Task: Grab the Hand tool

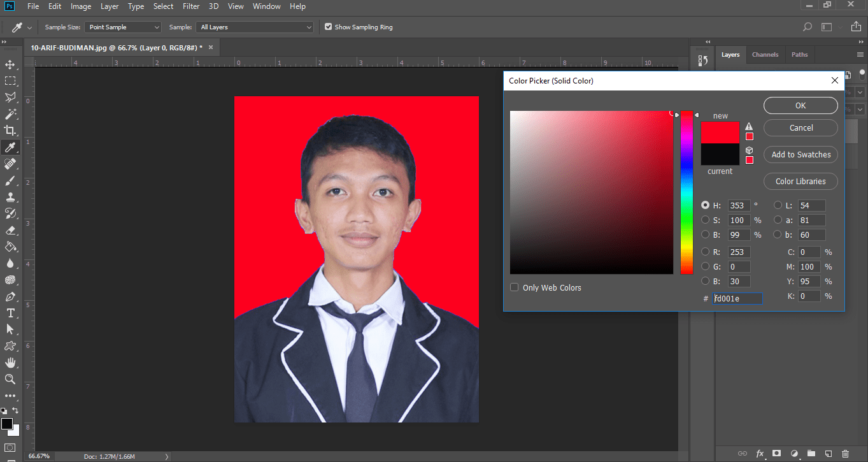Action: pos(10,363)
